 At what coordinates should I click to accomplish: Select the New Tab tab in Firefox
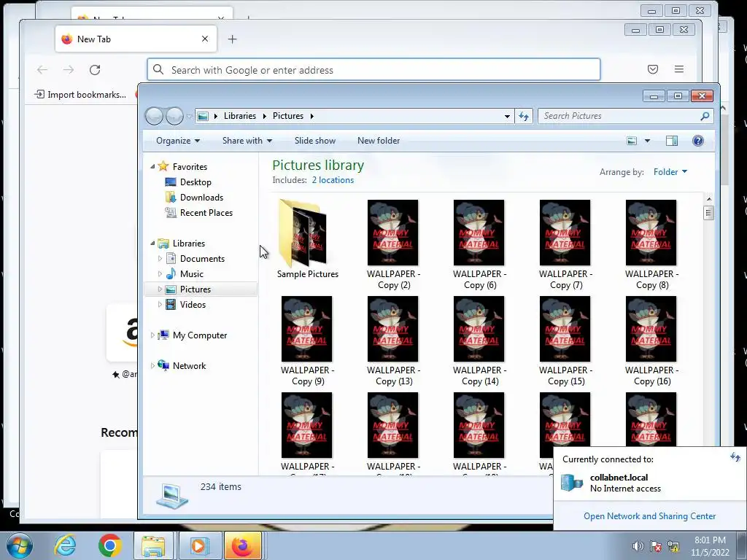tap(136, 39)
